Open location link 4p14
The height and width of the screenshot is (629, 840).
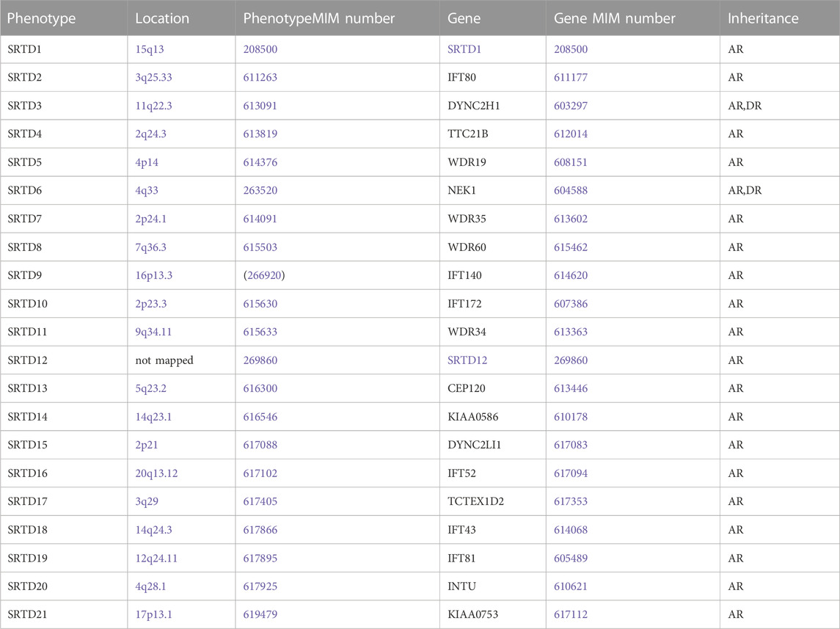click(147, 162)
